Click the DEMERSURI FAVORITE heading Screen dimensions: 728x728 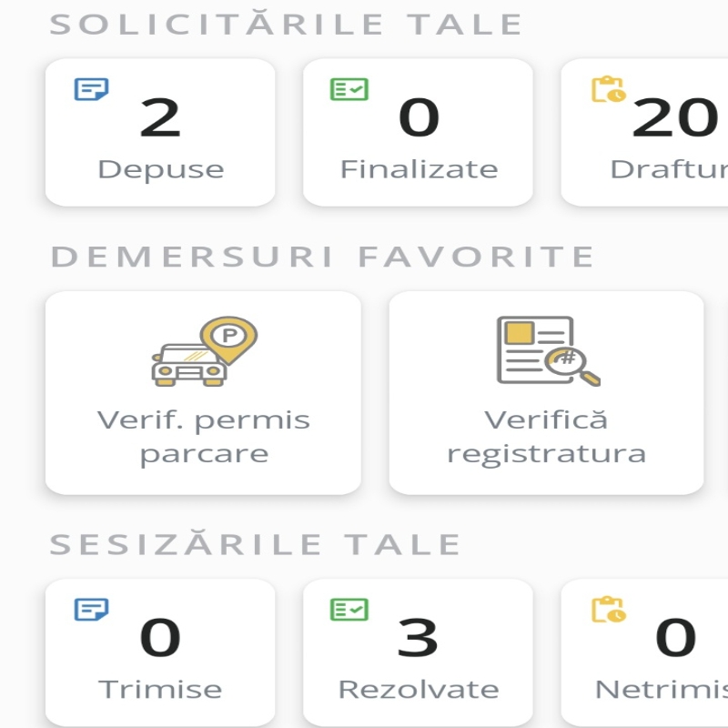[x=323, y=256]
